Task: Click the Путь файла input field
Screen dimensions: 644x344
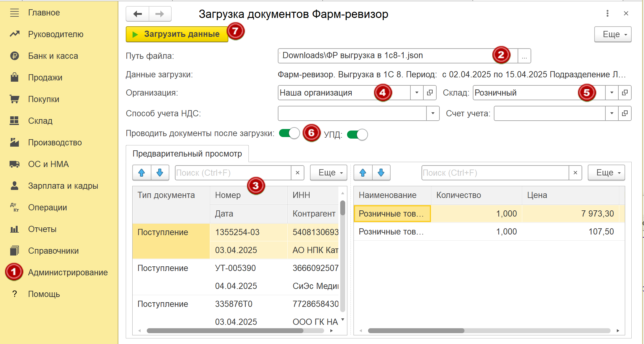Action: (398, 56)
